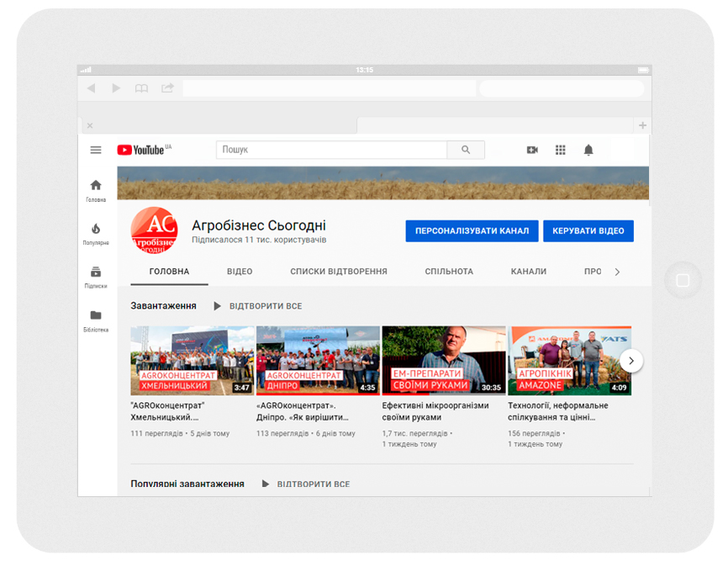This screenshot has width=728, height=561.
Task: Go to Головна in the sidebar
Action: tap(96, 190)
